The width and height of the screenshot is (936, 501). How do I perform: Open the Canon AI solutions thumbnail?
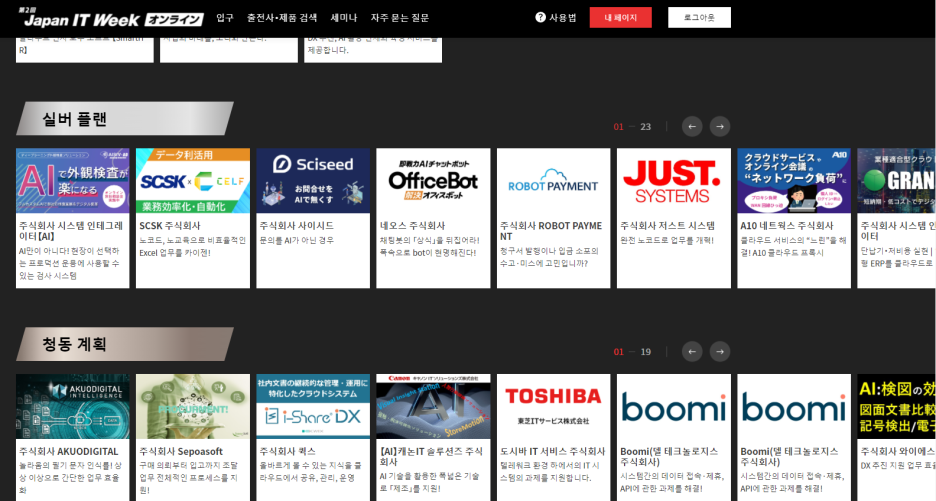433,407
